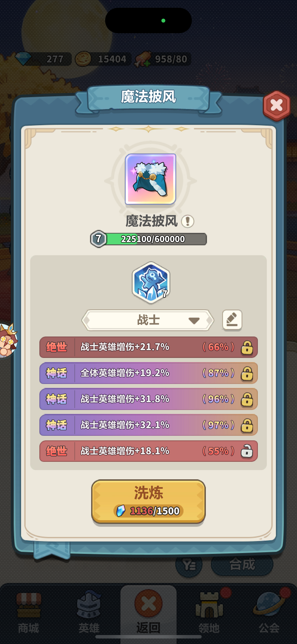
Task: Tap the hero avatar at left edge
Action: (8, 340)
